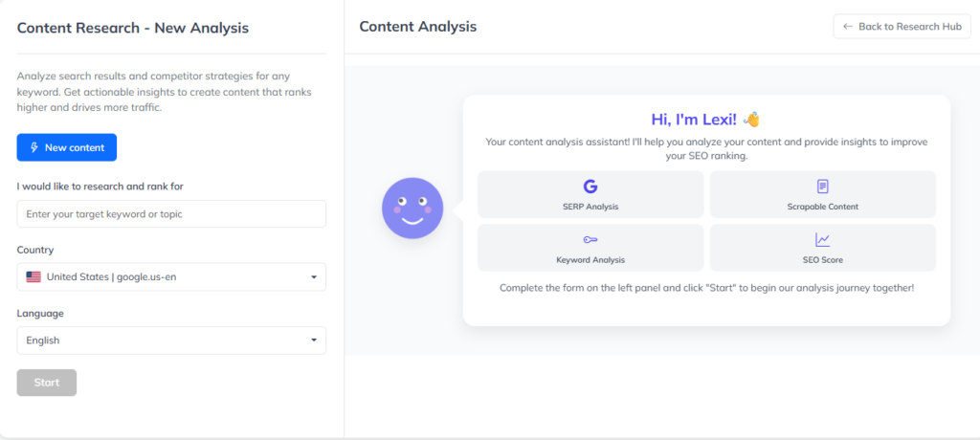The height and width of the screenshot is (440, 980).
Task: Click the Keyword Analysis key icon
Action: tap(590, 239)
